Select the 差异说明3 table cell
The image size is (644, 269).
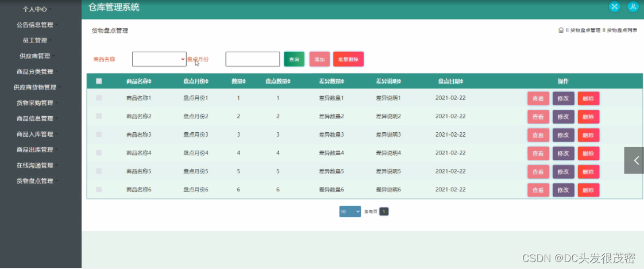pos(388,134)
